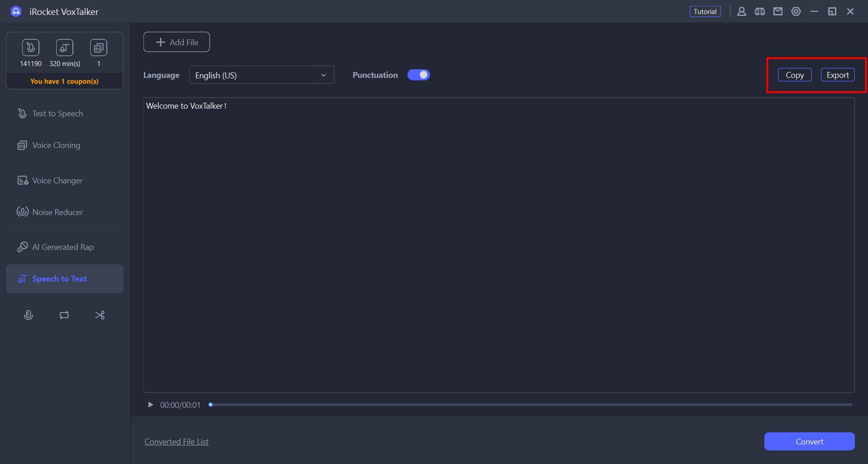
Task: Play the audio preview
Action: 151,405
